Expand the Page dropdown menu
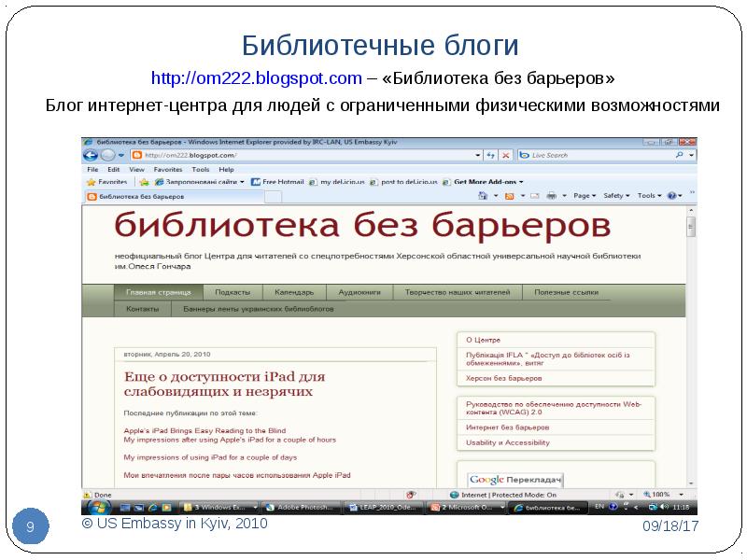Viewport: 747px width, 560px height. (x=585, y=196)
